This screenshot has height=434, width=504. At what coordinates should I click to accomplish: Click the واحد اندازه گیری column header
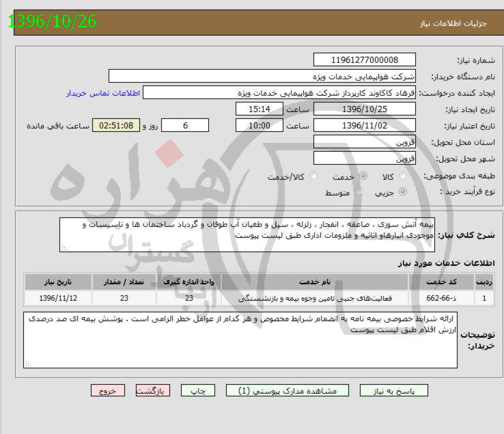(188, 282)
